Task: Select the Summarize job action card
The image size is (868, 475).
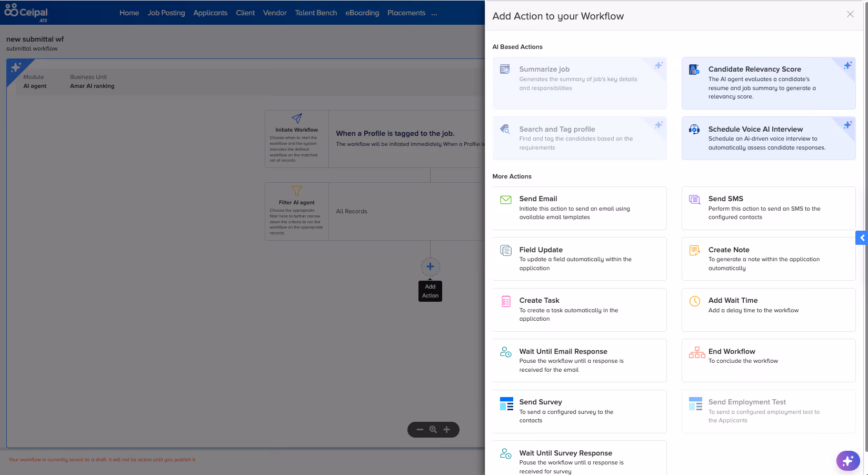Action: (x=580, y=83)
